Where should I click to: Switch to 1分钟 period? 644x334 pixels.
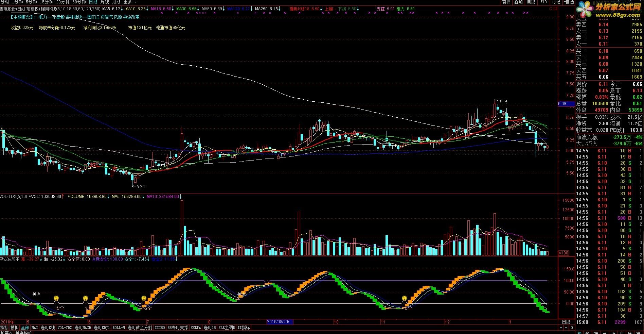17,2
